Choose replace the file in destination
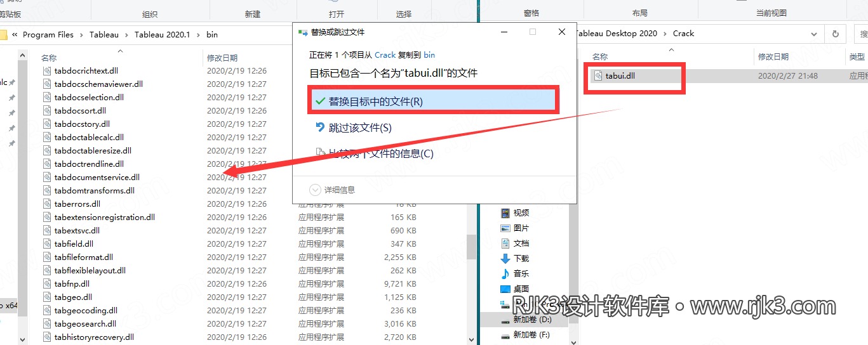This screenshot has height=345, width=868. (x=432, y=101)
